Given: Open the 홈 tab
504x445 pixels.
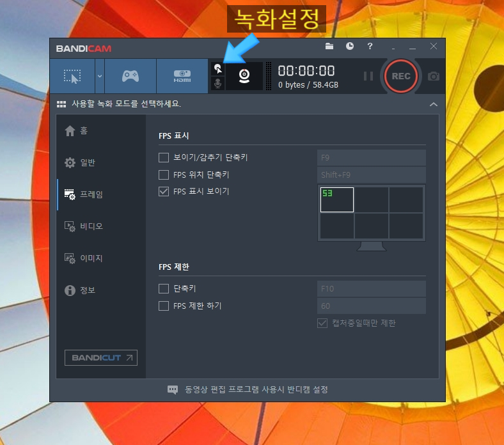Looking at the screenshot, I should [101, 131].
